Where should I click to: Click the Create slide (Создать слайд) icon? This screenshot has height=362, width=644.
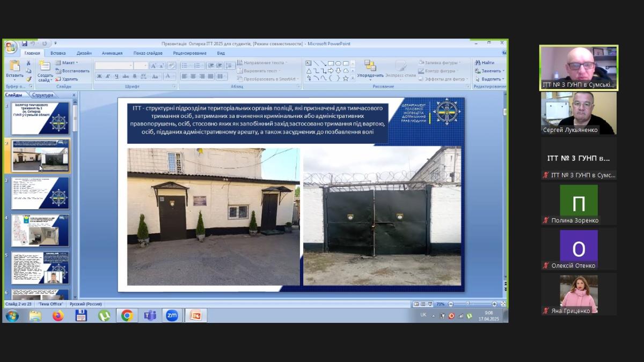coord(45,67)
